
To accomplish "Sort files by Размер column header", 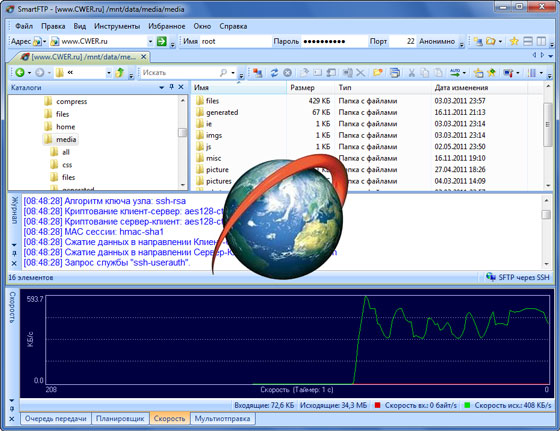I will click(302, 87).
